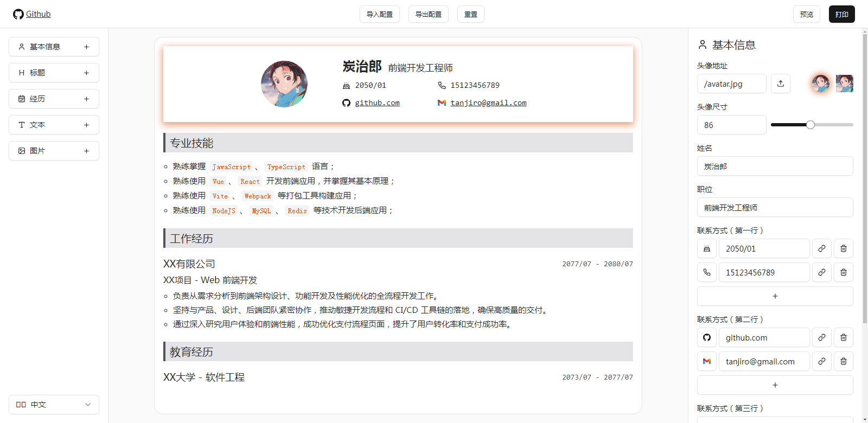868x423 pixels.
Task: Click the GitHub icon in contact row
Action: coord(706,337)
